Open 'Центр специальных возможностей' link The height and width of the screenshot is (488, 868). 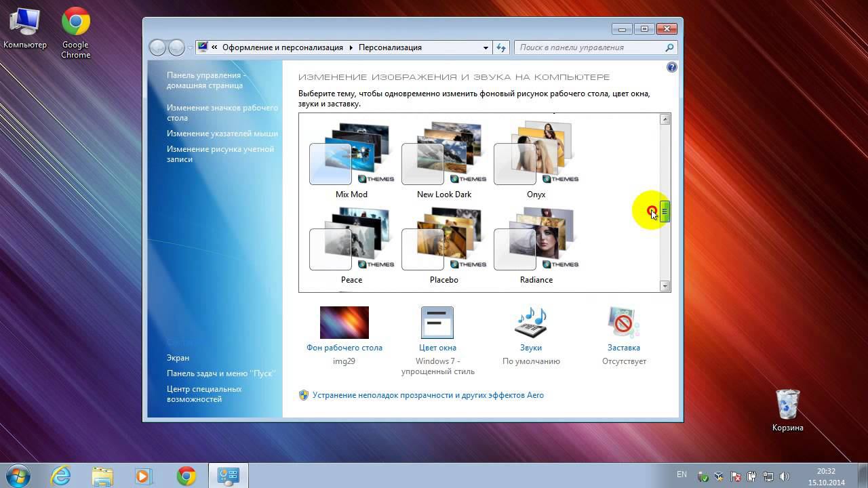(204, 394)
